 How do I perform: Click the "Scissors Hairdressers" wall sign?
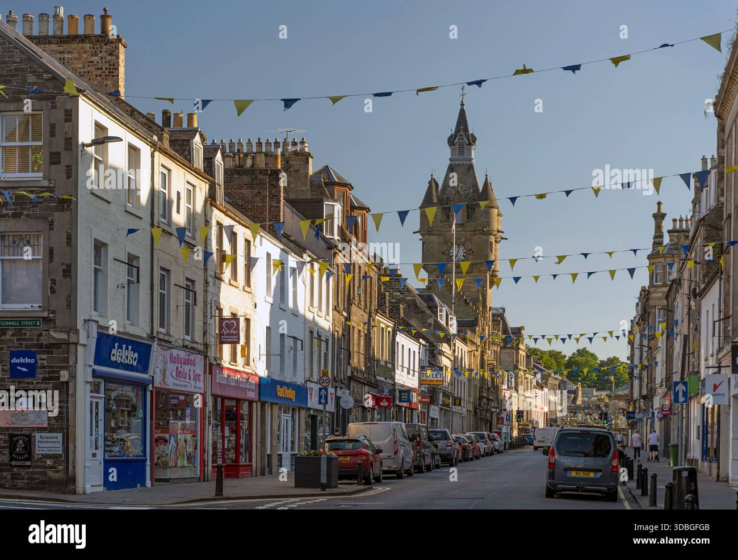coord(48,442)
